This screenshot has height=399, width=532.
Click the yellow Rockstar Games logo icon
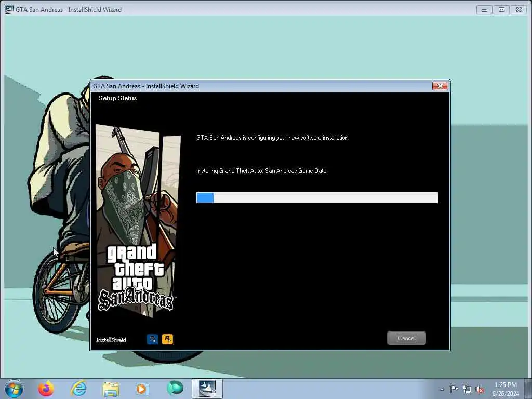coord(168,339)
